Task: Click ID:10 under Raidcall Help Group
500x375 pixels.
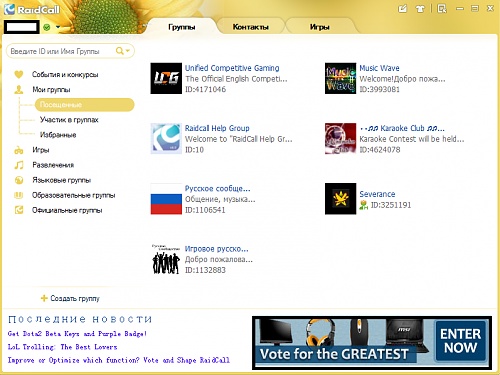Action: pyautogui.click(x=194, y=150)
